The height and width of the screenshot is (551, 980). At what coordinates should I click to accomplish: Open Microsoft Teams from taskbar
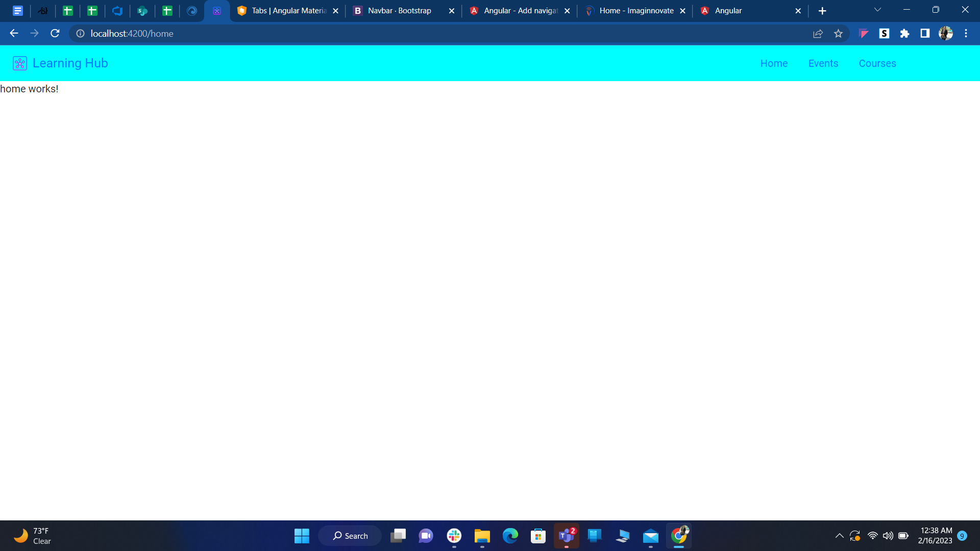tap(566, 536)
